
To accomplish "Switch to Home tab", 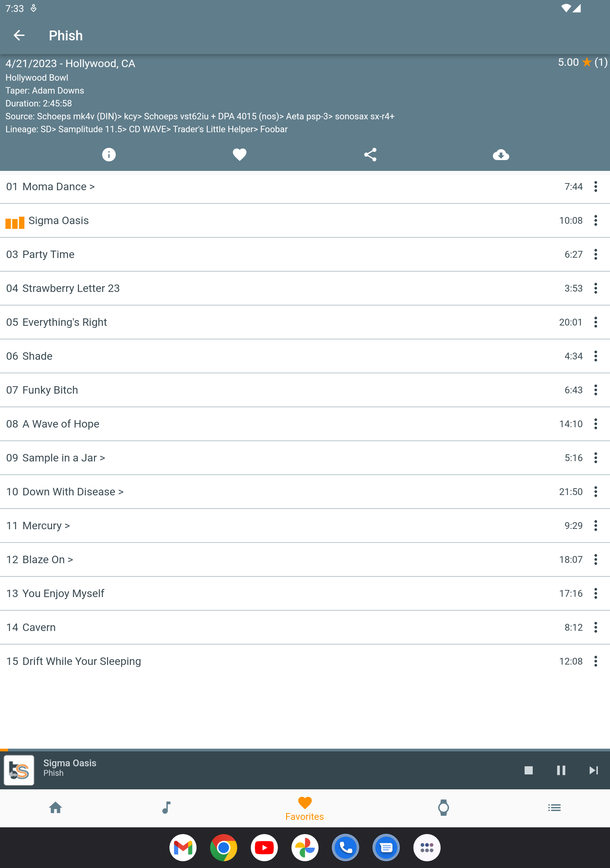I will [56, 808].
